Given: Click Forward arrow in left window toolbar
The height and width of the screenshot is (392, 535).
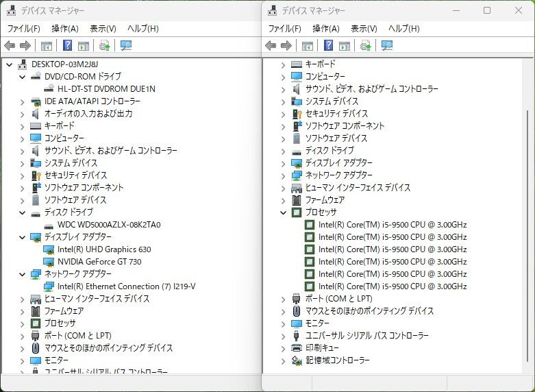Looking at the screenshot, I should 25,45.
